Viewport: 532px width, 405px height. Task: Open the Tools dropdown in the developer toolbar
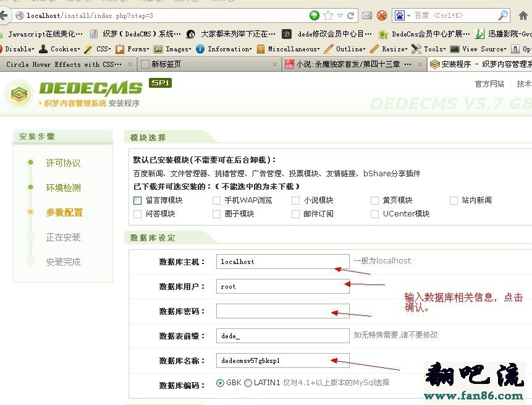pyautogui.click(x=429, y=49)
